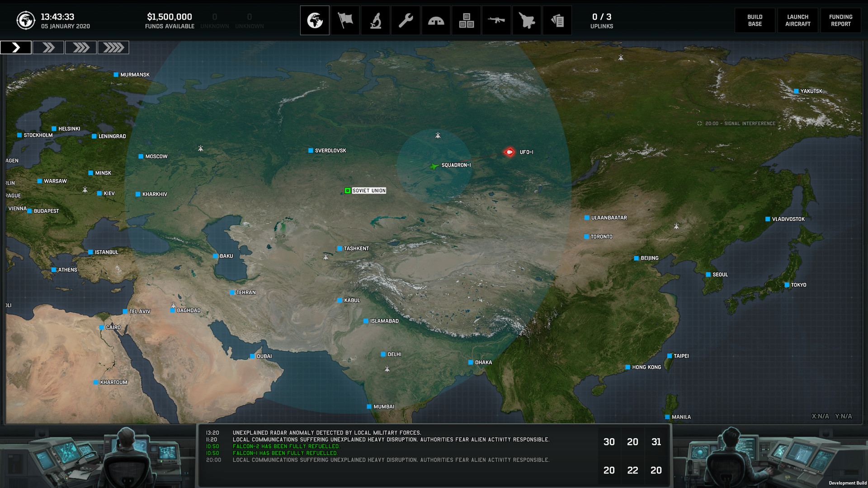Open the Geoscape globe view
The image size is (868, 488).
point(315,20)
